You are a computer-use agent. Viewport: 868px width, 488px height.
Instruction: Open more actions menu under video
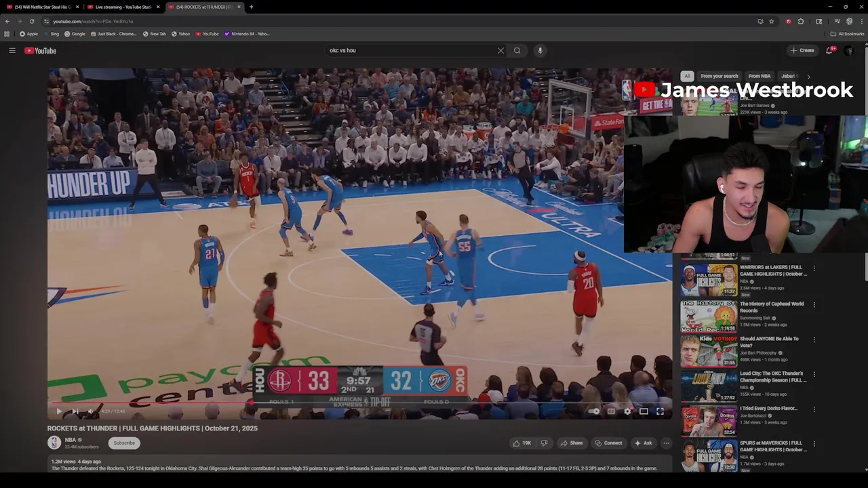point(666,443)
